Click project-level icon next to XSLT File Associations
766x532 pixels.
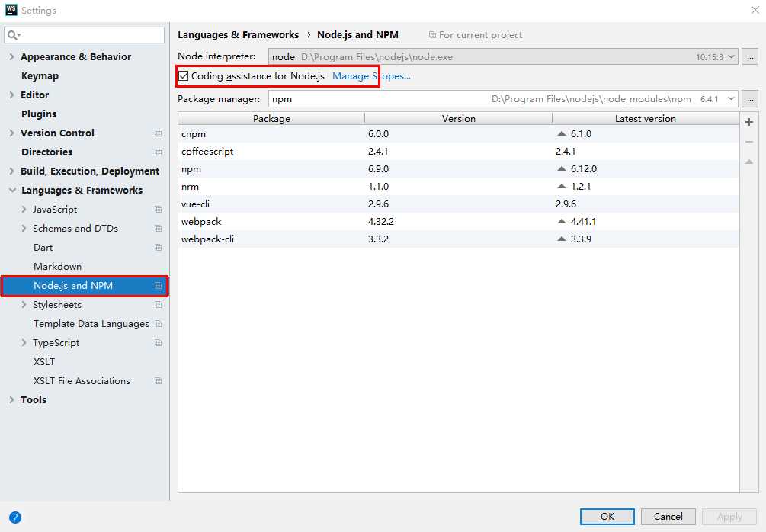pos(158,380)
